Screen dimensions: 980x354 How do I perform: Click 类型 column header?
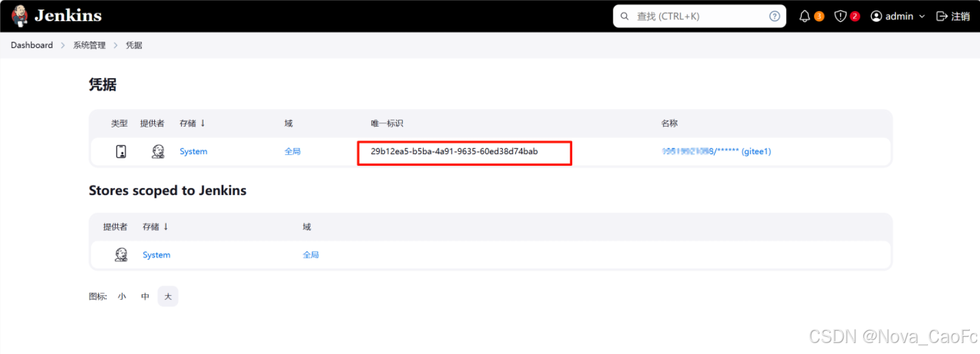(x=119, y=123)
